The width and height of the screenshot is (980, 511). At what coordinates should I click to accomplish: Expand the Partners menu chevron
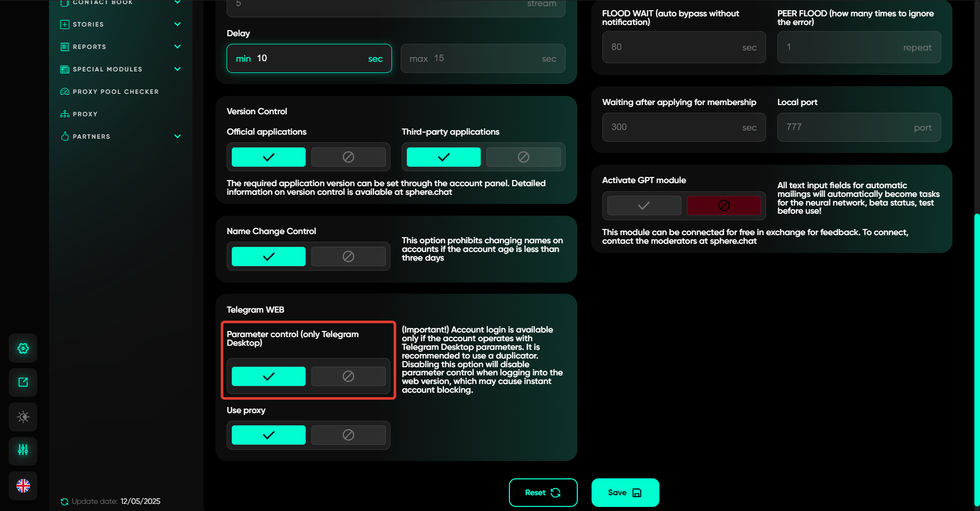point(177,137)
